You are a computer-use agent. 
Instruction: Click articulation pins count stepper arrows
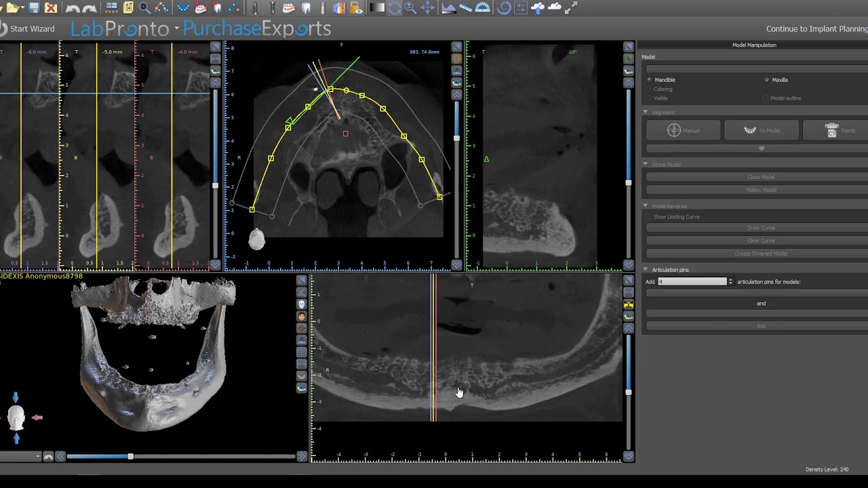click(730, 281)
